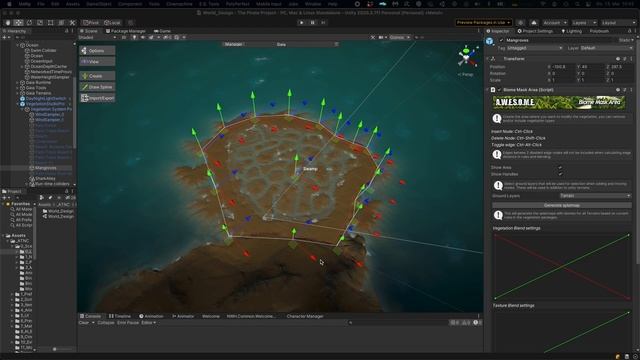
Task: Open the Ground Layers dropdown
Action: pyautogui.click(x=595, y=196)
